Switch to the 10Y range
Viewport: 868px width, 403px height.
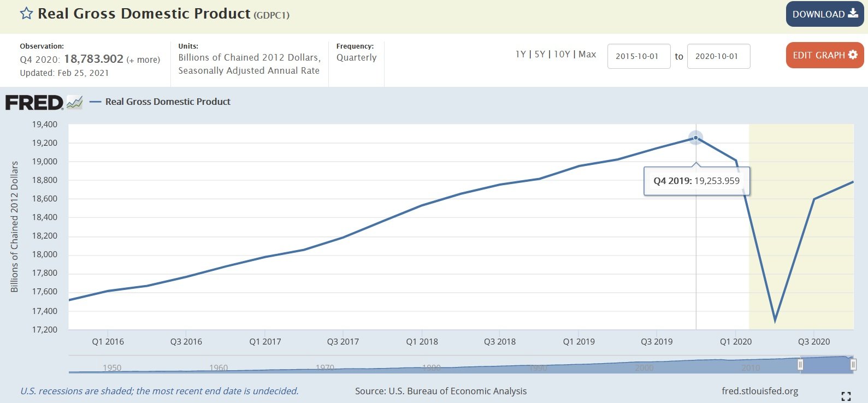click(562, 54)
